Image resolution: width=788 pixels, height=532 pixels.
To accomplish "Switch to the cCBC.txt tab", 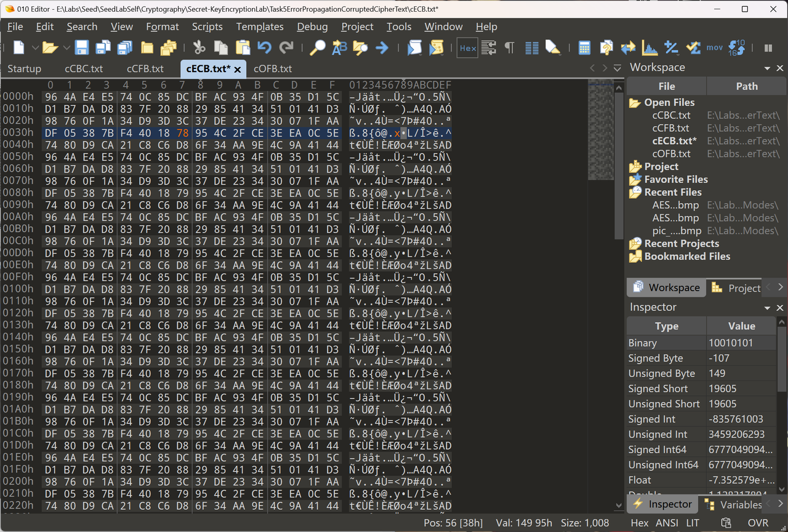I will (84, 68).
